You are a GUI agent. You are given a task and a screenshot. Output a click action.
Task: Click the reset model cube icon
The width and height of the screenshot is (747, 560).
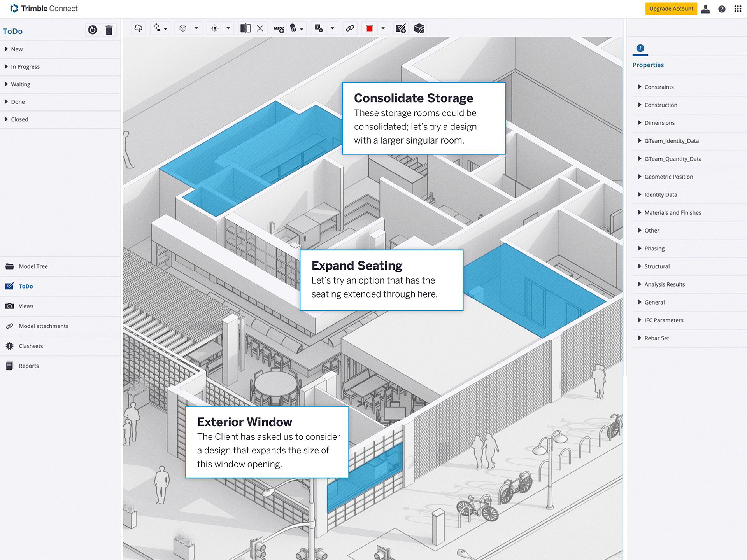coord(419,28)
